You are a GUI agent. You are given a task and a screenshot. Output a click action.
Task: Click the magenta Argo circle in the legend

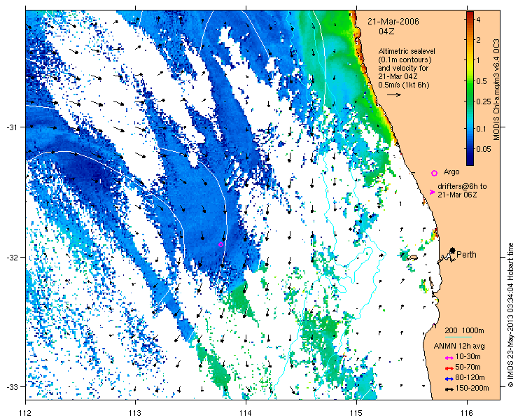(x=434, y=173)
